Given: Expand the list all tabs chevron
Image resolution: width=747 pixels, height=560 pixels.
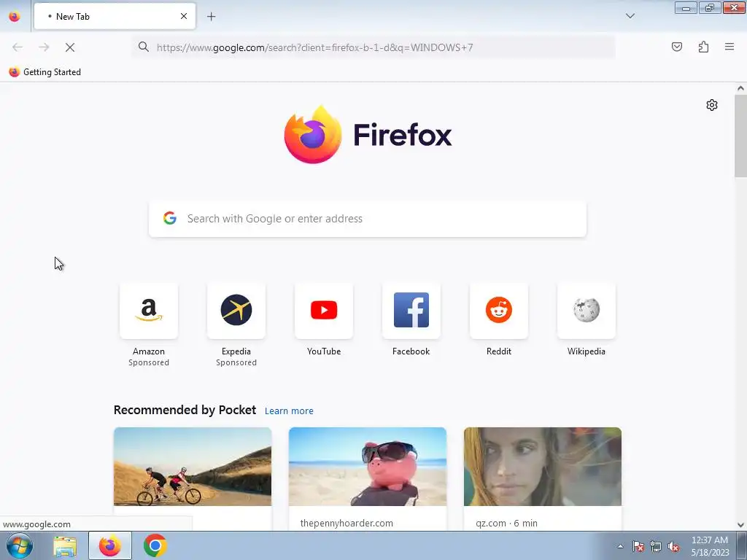Looking at the screenshot, I should tap(630, 16).
